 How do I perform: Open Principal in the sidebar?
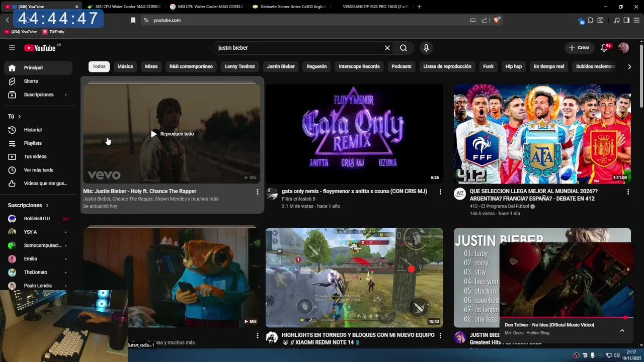tap(38, 68)
